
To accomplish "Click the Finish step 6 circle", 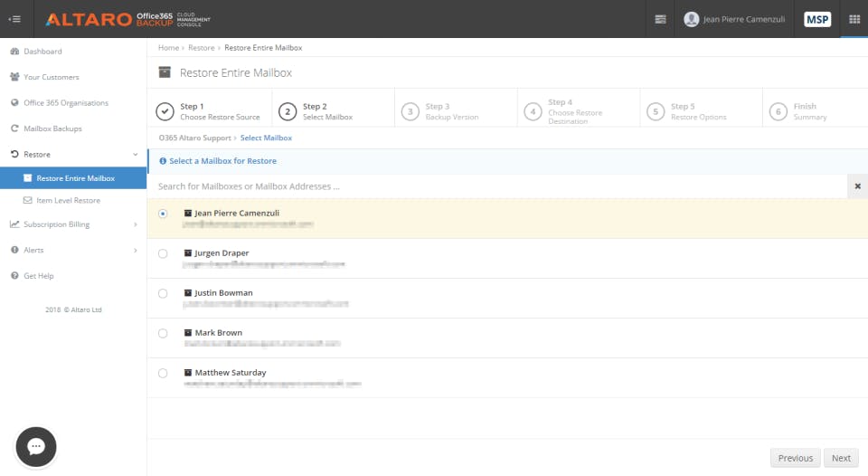I will pyautogui.click(x=778, y=111).
